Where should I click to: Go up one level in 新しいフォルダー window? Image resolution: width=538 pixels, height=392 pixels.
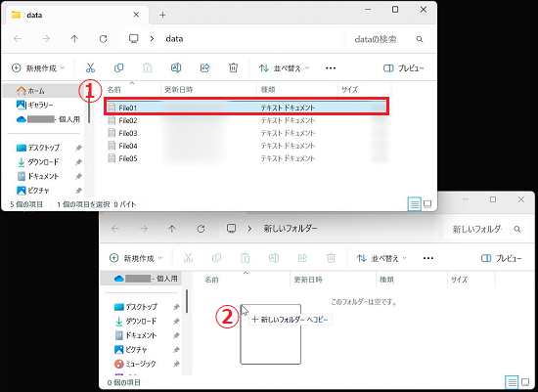172,229
